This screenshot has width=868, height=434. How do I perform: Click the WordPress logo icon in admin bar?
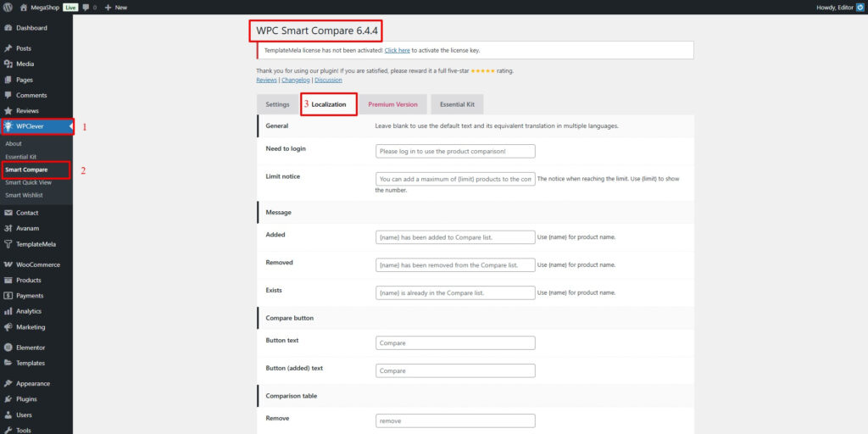coord(8,8)
